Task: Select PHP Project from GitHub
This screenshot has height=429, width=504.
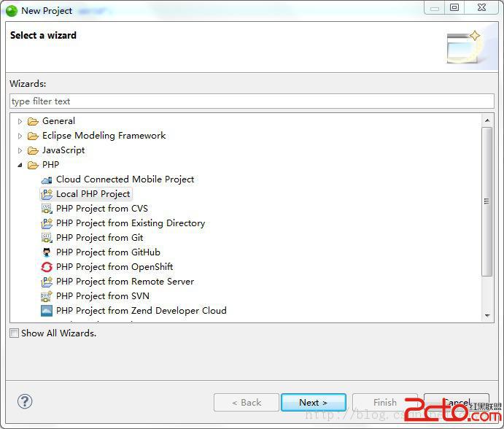Action: coord(108,252)
